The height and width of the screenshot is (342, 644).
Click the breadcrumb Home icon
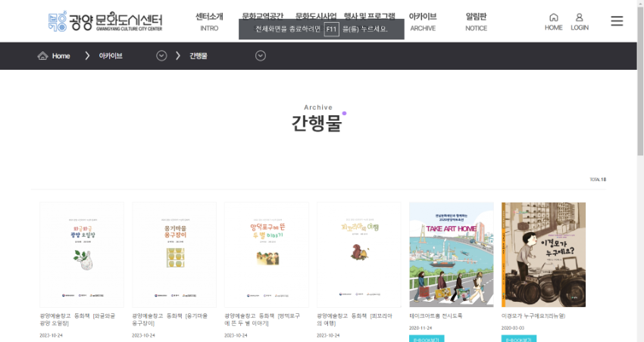(x=43, y=56)
